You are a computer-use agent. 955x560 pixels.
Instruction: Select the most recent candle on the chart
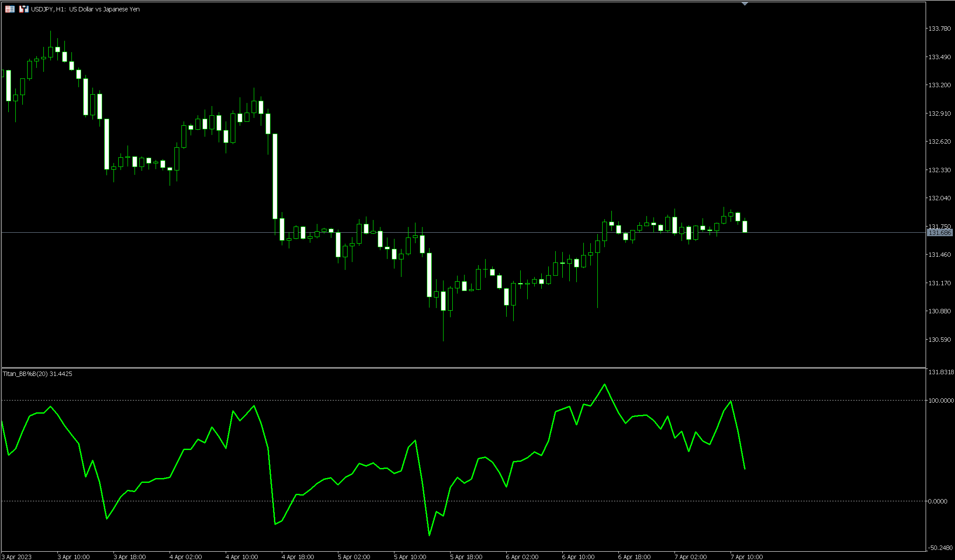(745, 226)
